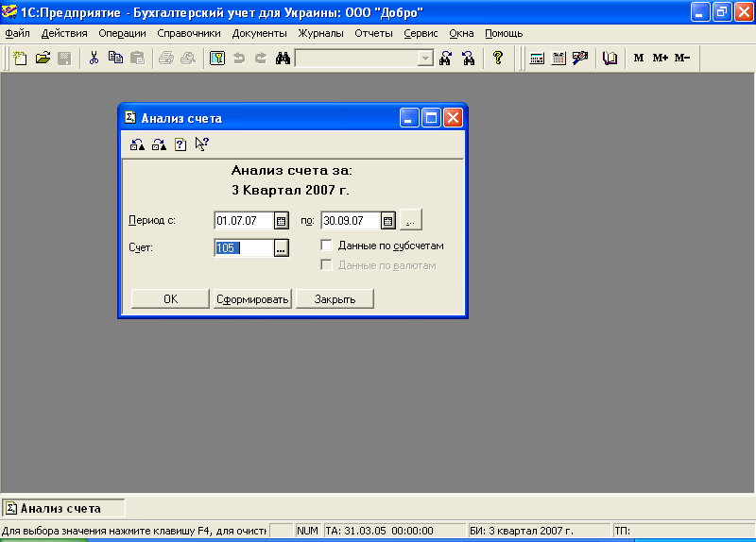
Task: Click the cursor-question context help icon
Action: tap(202, 144)
